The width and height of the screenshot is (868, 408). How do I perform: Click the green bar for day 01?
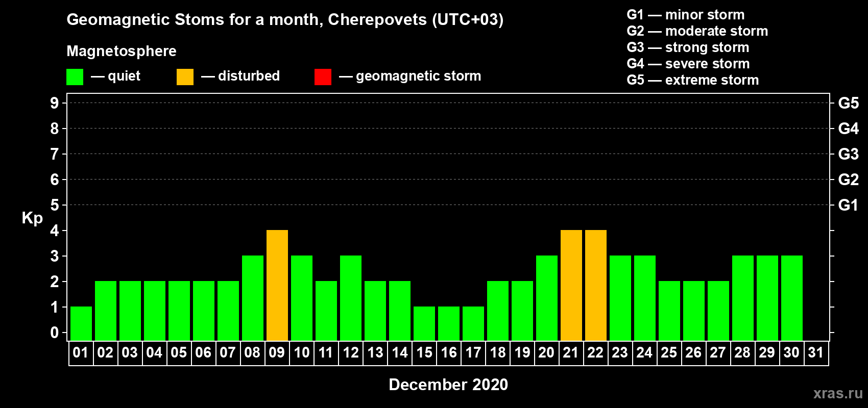point(81,324)
